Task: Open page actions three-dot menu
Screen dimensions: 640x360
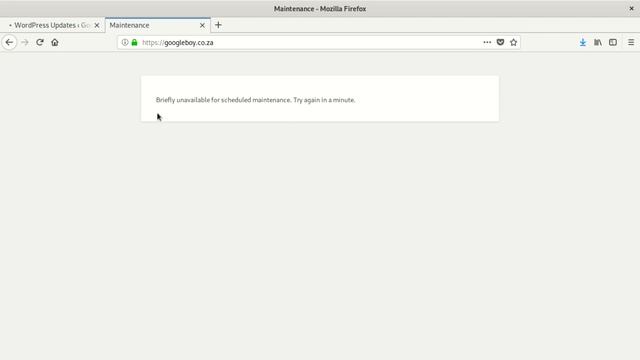Action: (487, 42)
